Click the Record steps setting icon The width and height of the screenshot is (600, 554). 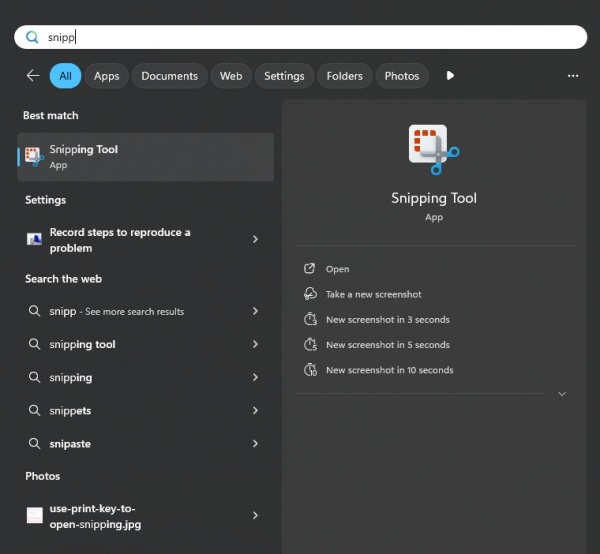pyautogui.click(x=34, y=239)
